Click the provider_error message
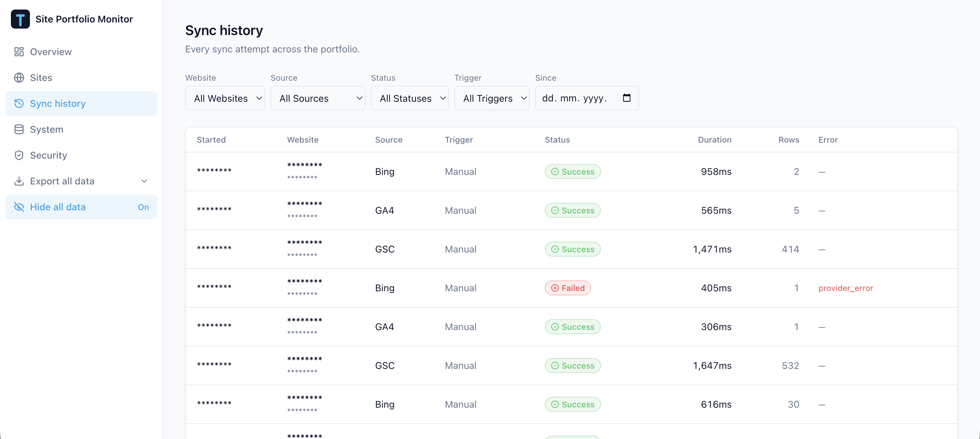 [845, 288]
